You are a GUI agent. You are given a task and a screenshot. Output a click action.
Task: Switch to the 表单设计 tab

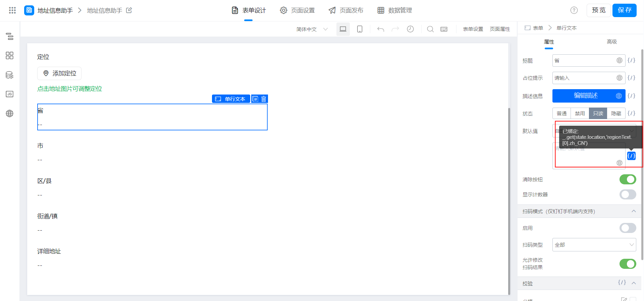click(249, 10)
